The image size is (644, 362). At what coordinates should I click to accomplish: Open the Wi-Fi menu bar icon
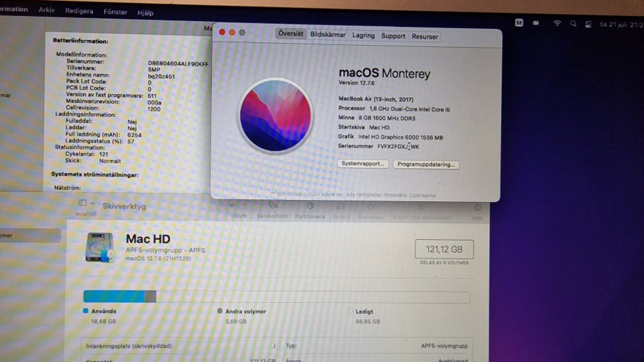557,23
